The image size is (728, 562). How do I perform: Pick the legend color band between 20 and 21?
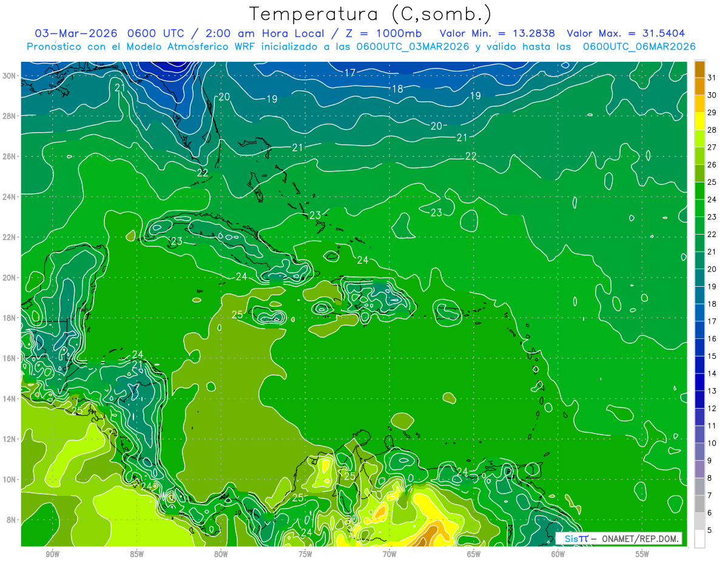coord(699,261)
